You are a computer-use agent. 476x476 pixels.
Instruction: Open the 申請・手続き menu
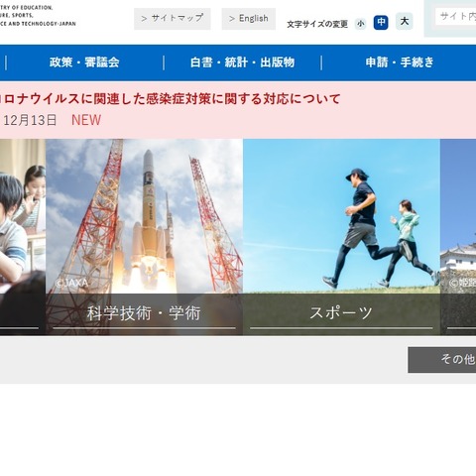click(400, 62)
